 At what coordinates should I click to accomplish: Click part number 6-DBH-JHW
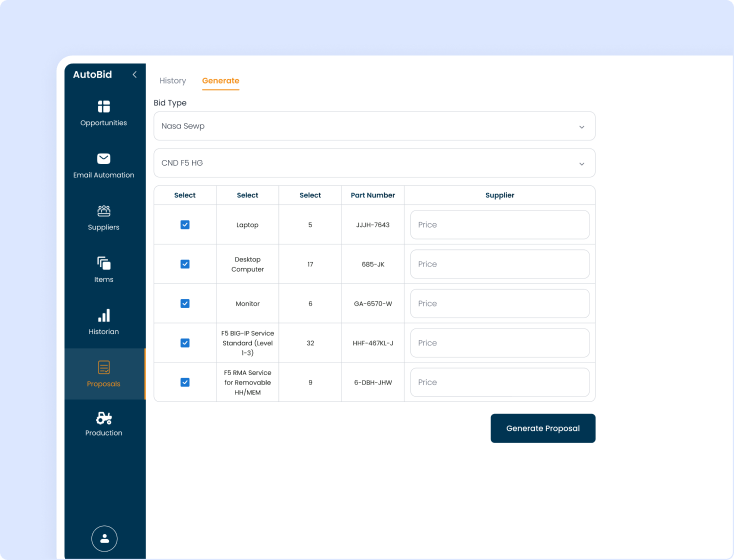pos(373,382)
